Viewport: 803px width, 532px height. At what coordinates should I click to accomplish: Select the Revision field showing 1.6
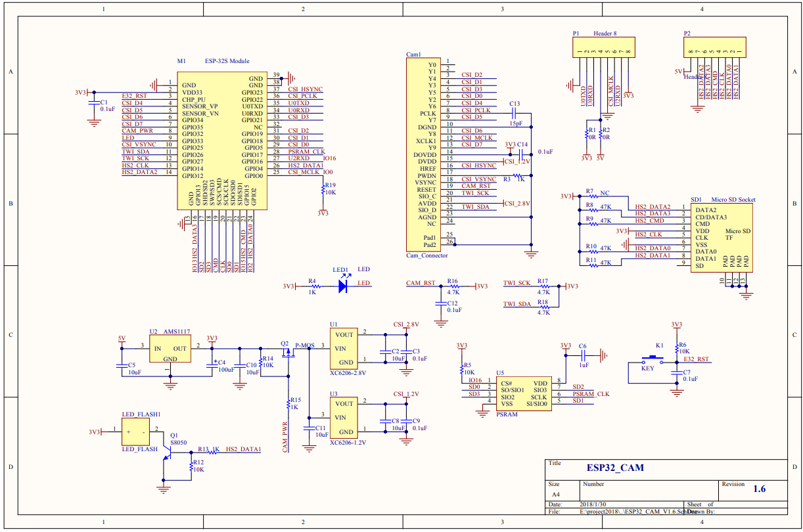point(760,491)
